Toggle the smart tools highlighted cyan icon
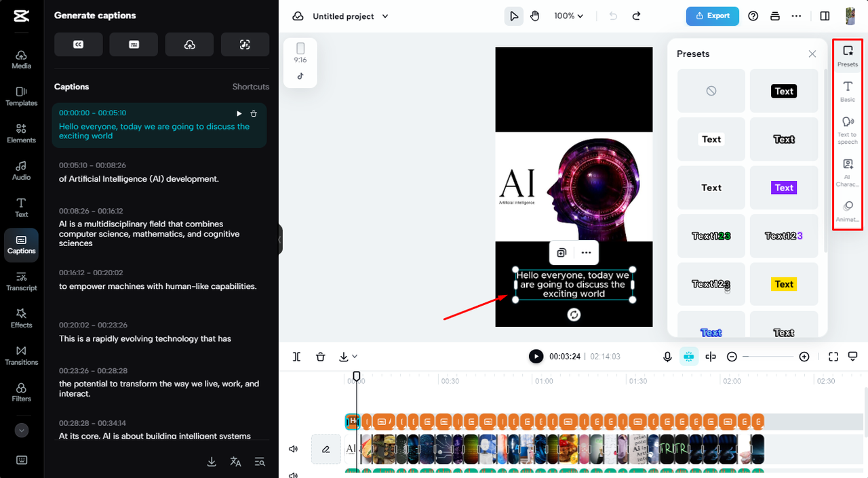Screen dimensions: 868x478 point(688,356)
